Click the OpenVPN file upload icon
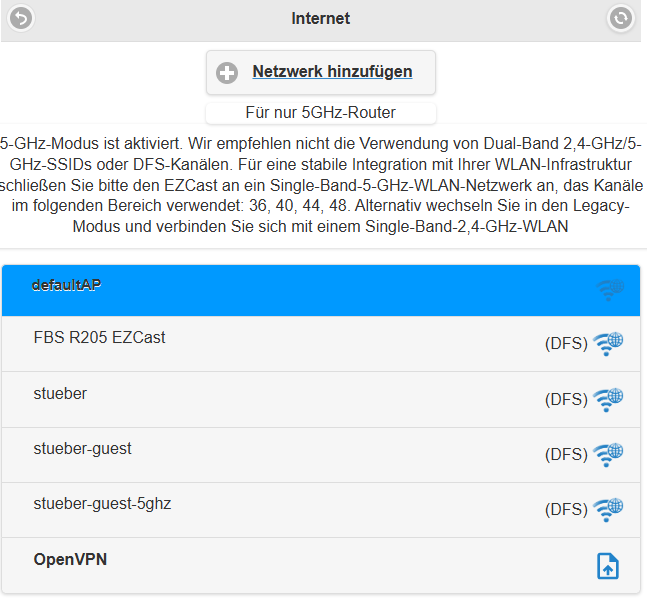The width and height of the screenshot is (647, 599). pos(608,566)
